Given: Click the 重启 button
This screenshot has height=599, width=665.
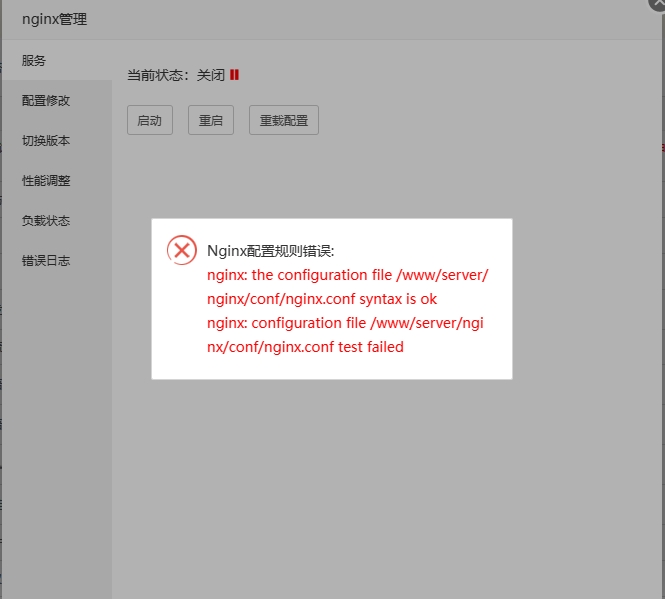Looking at the screenshot, I should 211,120.
